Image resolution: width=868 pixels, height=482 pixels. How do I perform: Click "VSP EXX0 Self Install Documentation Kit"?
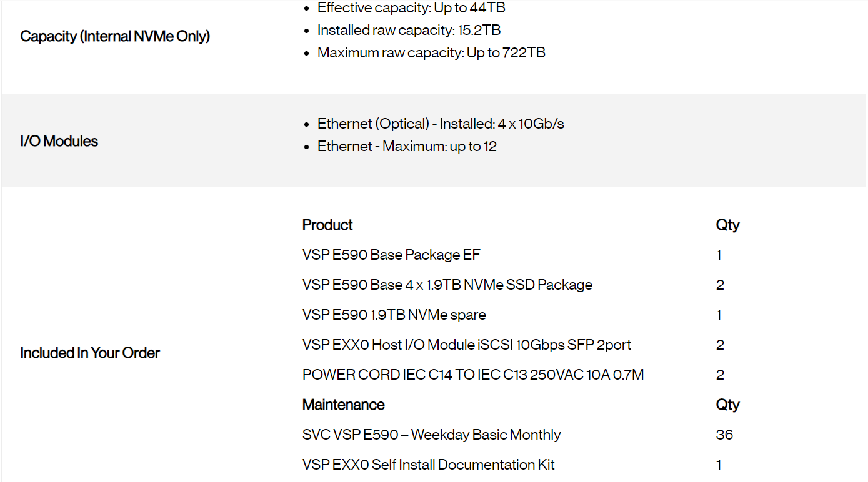tap(428, 465)
